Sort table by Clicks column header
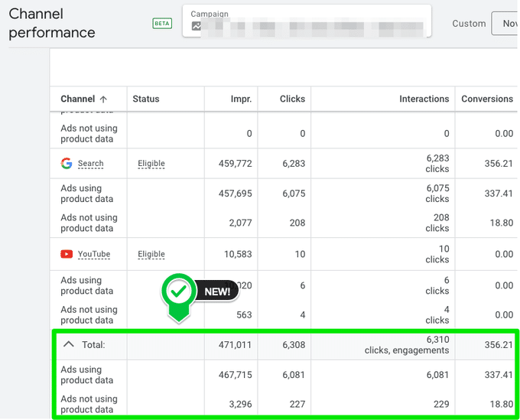This screenshot has width=520, height=420. click(292, 99)
